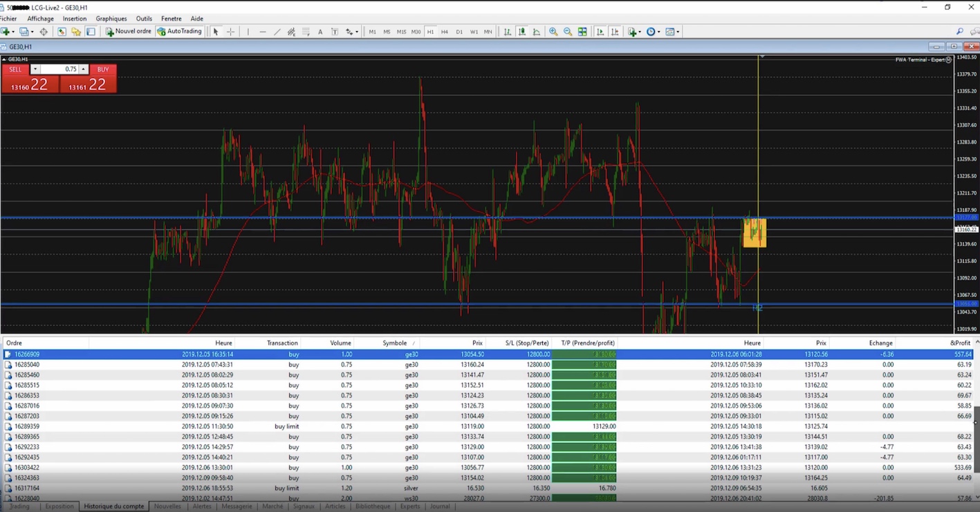
Task: Sort history by Transaction column
Action: 268,343
